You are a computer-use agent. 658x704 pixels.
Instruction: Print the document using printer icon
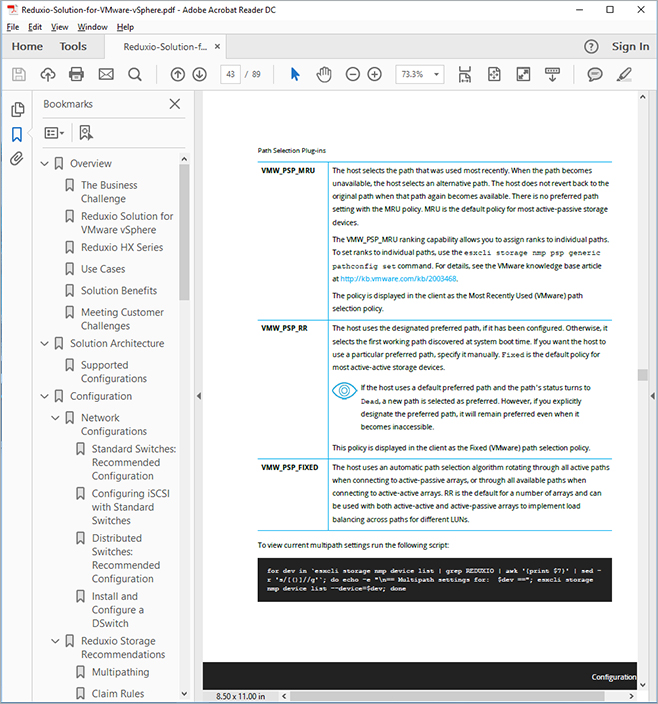tap(76, 74)
